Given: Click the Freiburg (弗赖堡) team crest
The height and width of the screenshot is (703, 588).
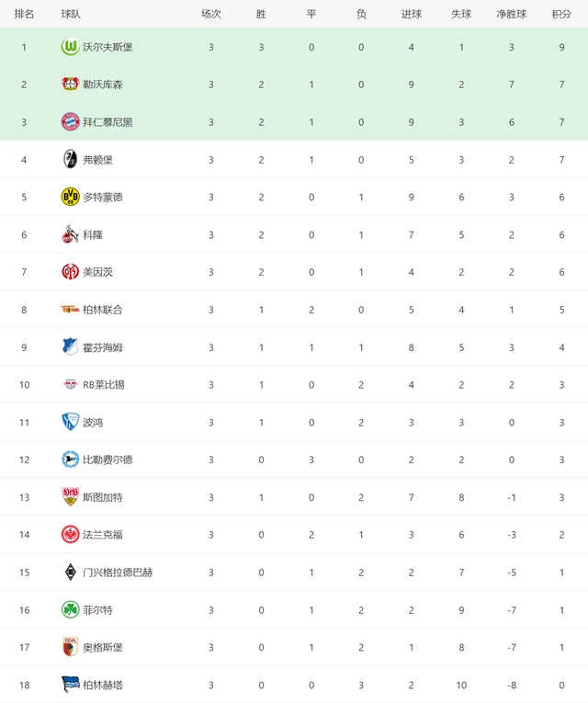Looking at the screenshot, I should point(70,160).
